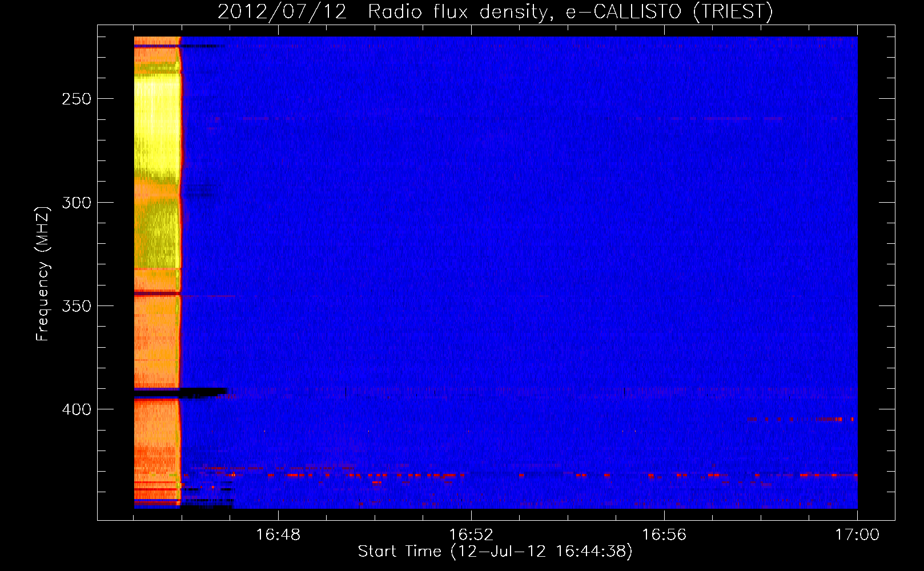Click the 350 frequency tick label
This screenshot has height=571, width=924.
click(x=77, y=306)
